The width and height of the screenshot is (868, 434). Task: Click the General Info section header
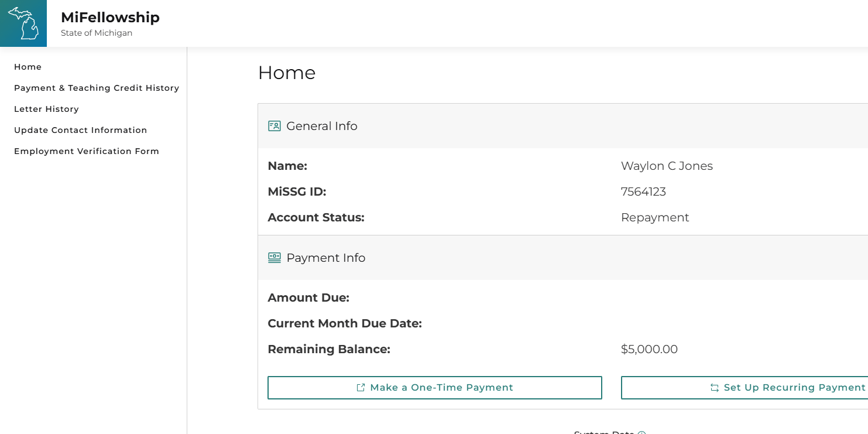563,126
